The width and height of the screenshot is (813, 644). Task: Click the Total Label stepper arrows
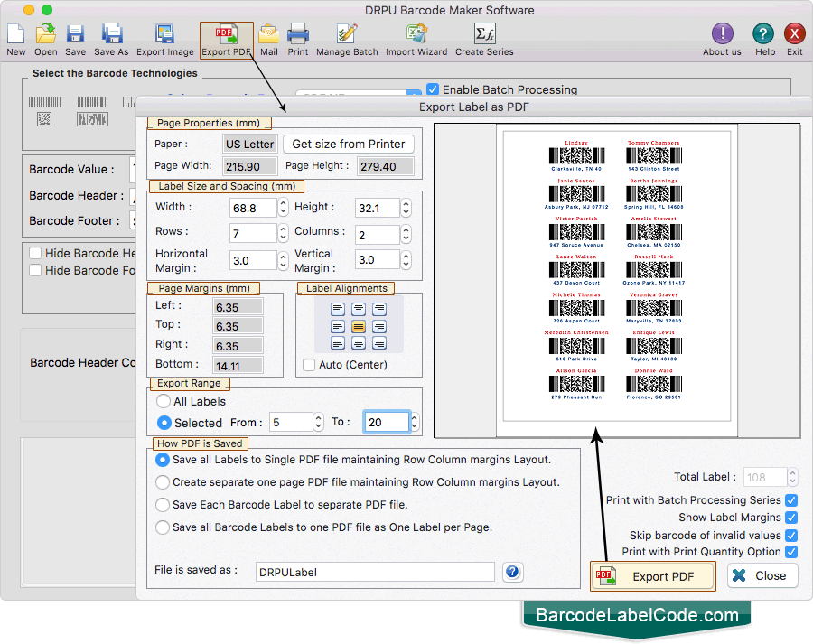coord(792,477)
